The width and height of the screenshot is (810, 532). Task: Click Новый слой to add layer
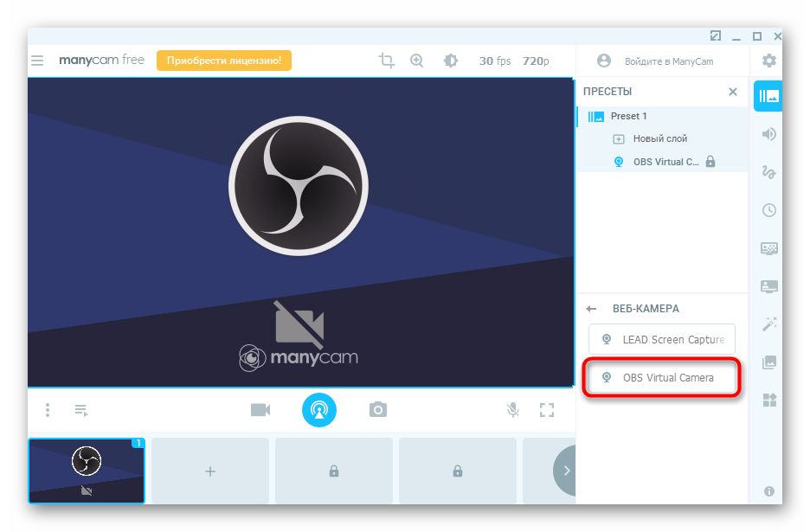pyautogui.click(x=659, y=138)
